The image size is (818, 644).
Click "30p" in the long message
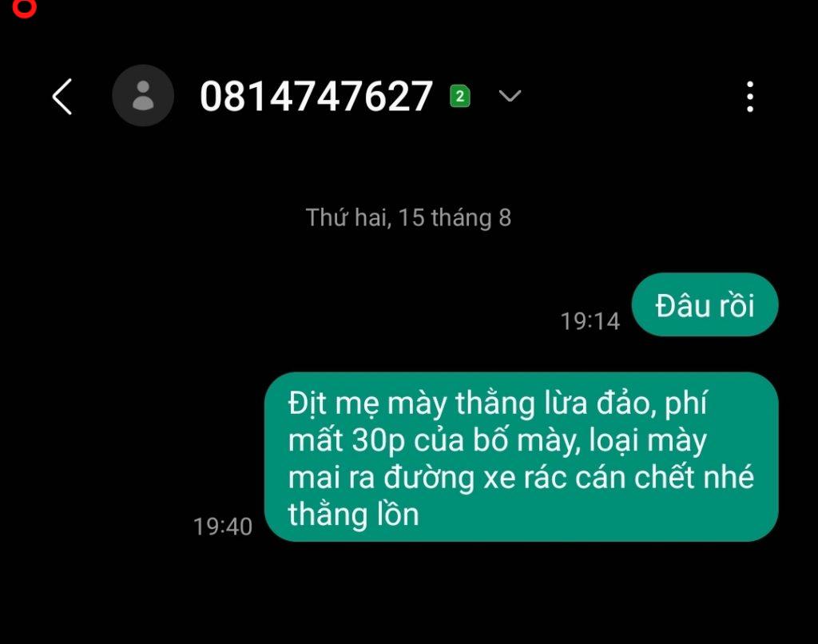pyautogui.click(x=378, y=440)
